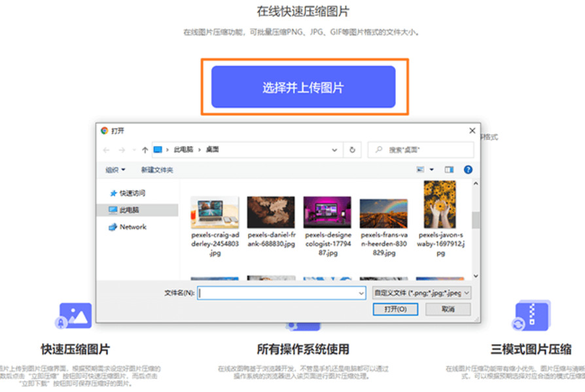The height and width of the screenshot is (392, 585).
Task: Open the 自定义文件 file type dropdown
Action: click(x=421, y=293)
